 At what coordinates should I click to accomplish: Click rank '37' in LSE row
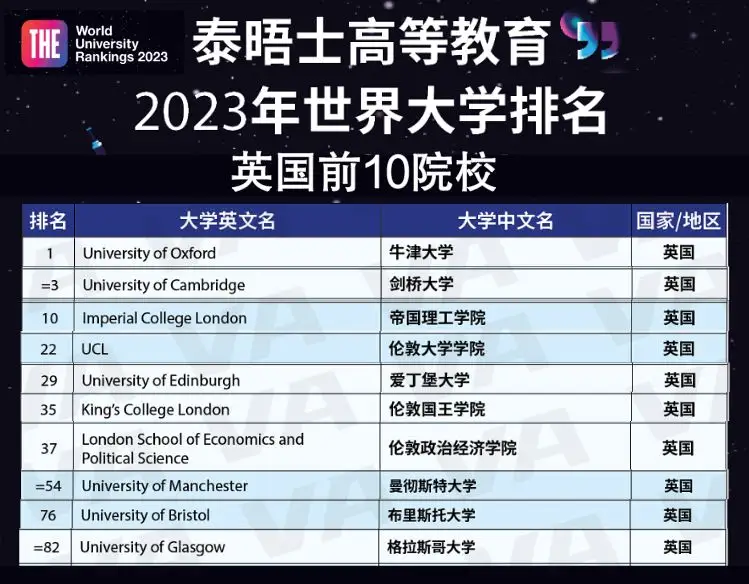[x=49, y=448]
